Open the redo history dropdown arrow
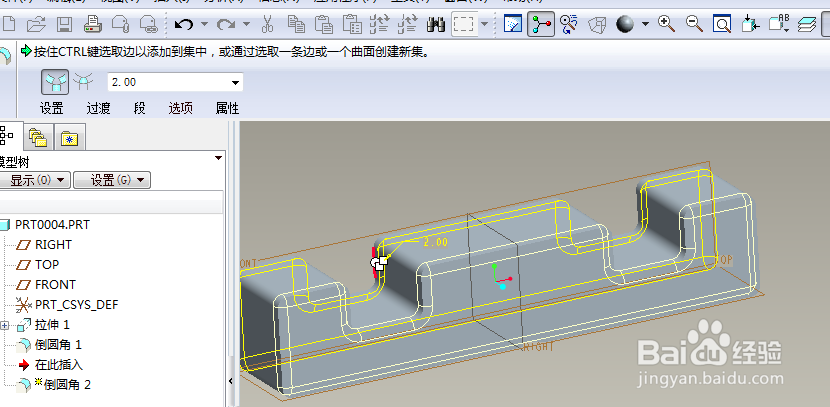 (246, 24)
